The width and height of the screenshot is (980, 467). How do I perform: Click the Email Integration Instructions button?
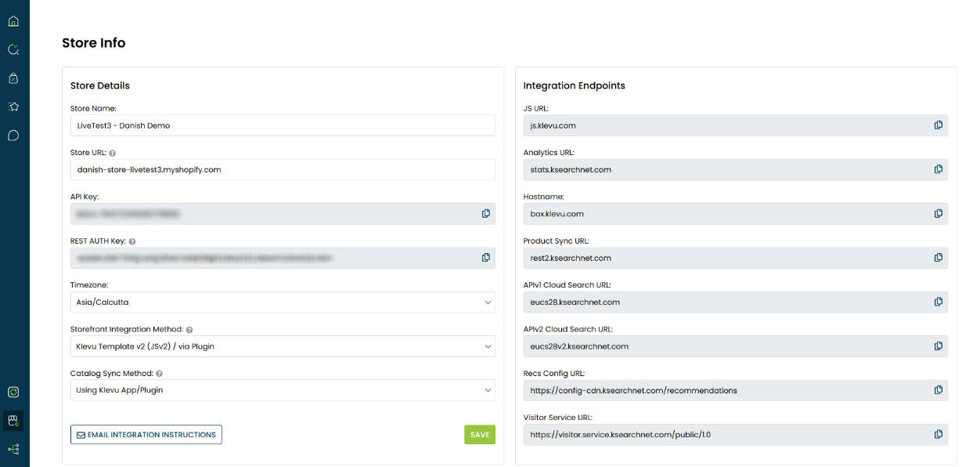[x=146, y=435]
